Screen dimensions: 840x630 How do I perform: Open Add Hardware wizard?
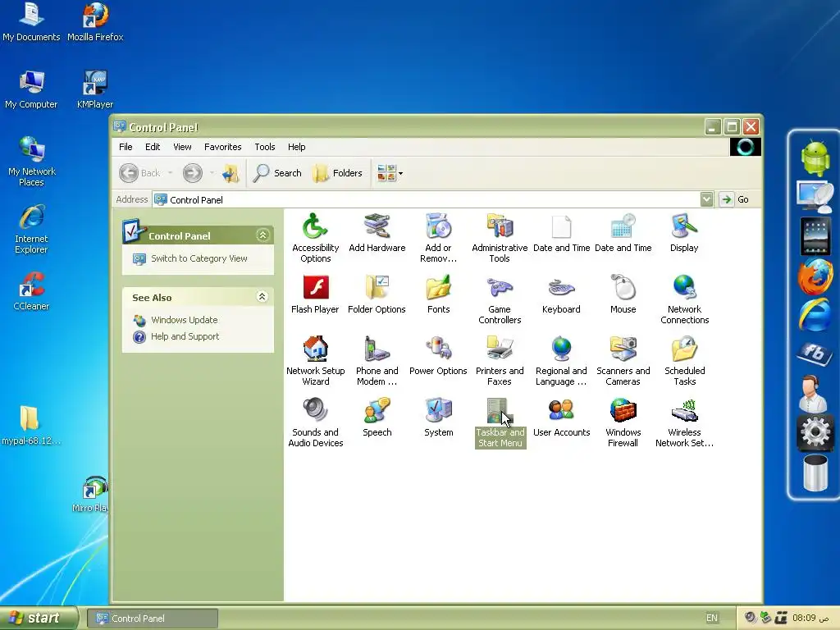[377, 232]
